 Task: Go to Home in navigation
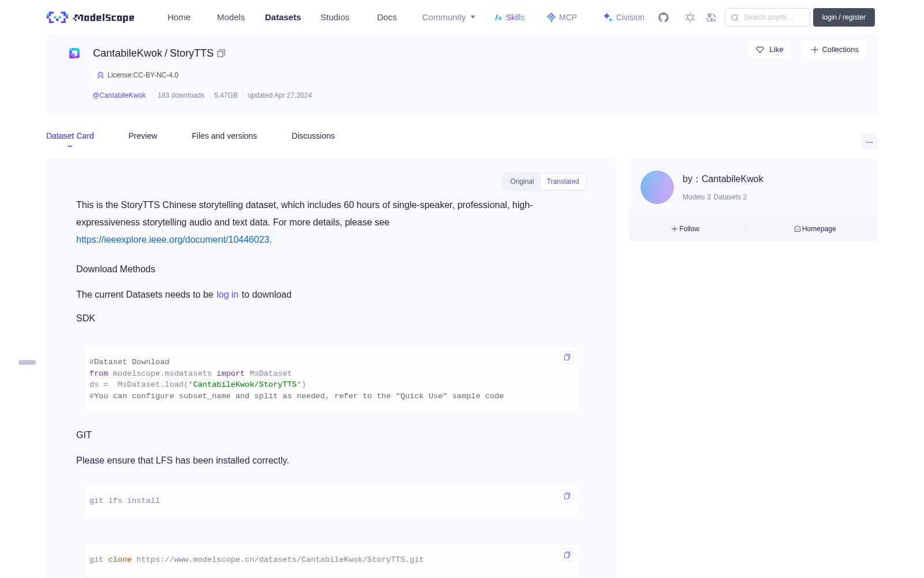[179, 17]
